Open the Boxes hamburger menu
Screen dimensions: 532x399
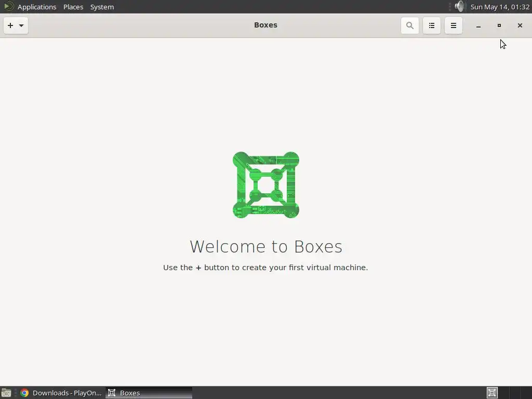[453, 25]
